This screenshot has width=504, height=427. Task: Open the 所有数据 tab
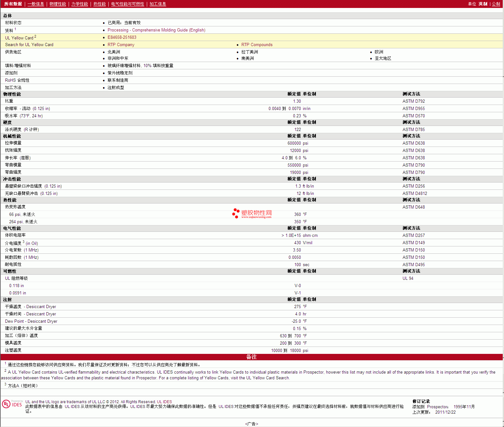(13, 4)
